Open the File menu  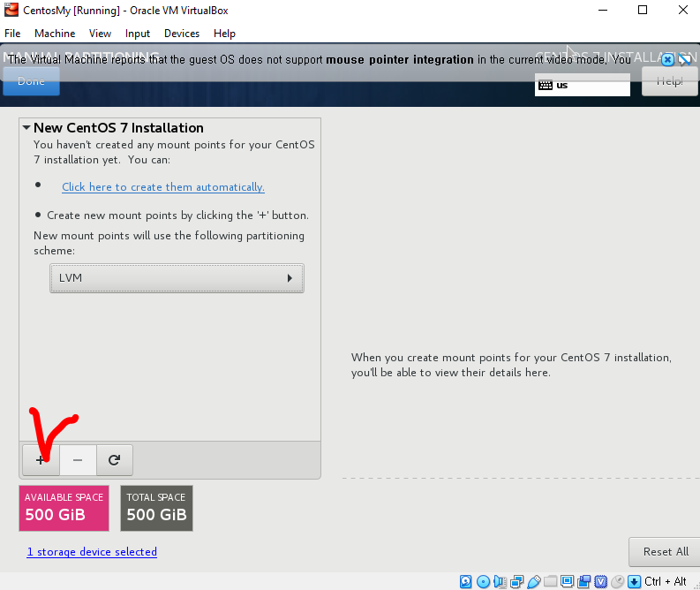tap(12, 34)
